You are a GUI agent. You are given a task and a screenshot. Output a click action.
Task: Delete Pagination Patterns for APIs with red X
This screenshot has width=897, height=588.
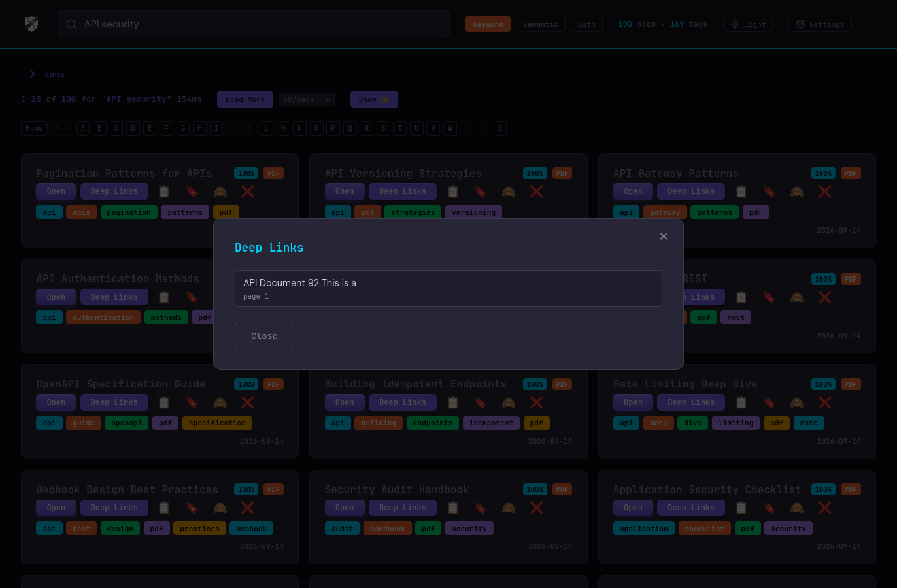[248, 191]
